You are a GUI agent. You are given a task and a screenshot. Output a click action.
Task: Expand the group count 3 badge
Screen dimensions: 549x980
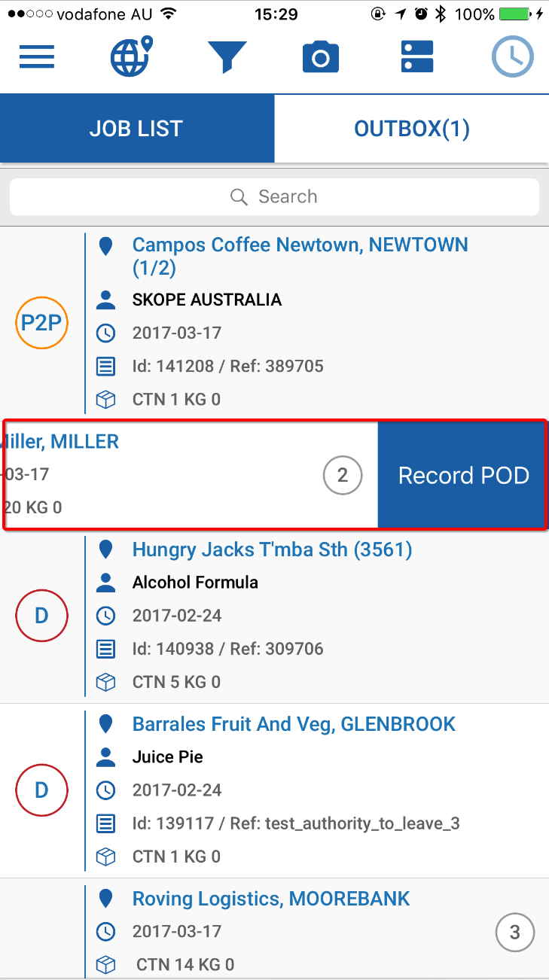(515, 933)
